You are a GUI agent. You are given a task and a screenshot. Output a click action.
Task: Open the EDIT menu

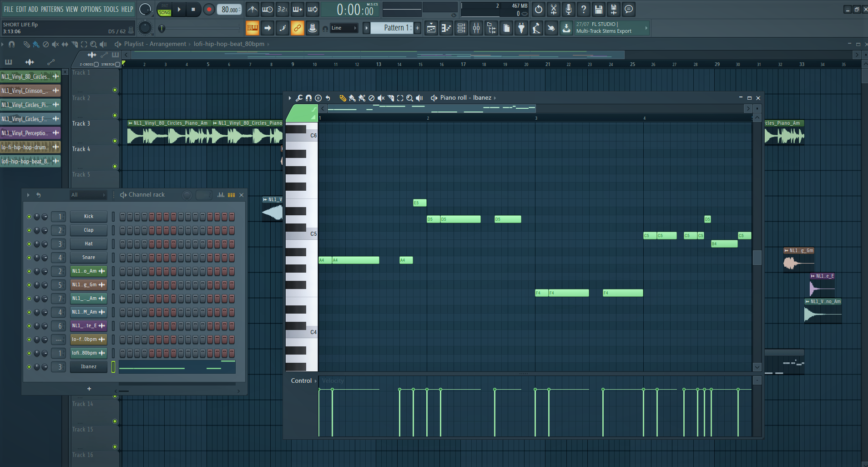(21, 9)
